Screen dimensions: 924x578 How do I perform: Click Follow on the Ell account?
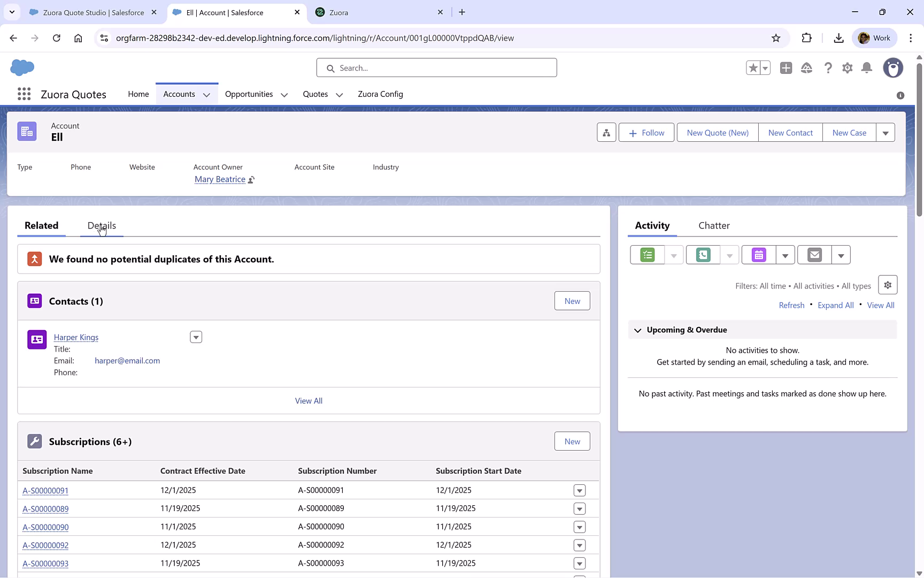point(646,132)
